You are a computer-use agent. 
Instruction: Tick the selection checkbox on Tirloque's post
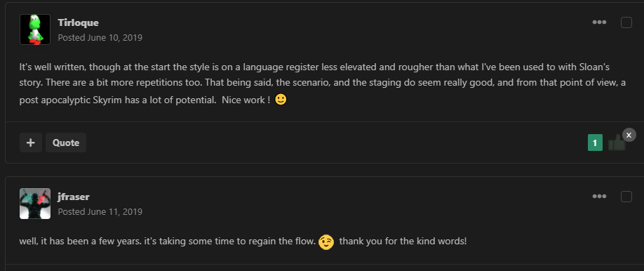click(x=626, y=22)
